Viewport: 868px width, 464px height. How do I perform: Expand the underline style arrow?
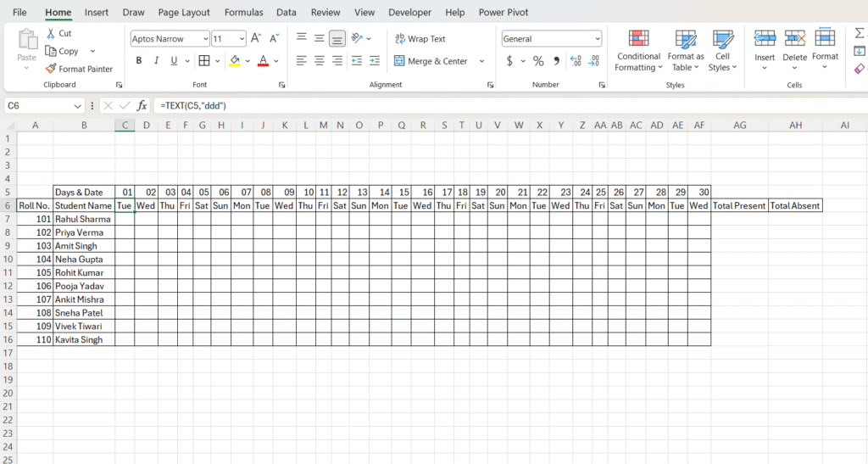pyautogui.click(x=187, y=61)
